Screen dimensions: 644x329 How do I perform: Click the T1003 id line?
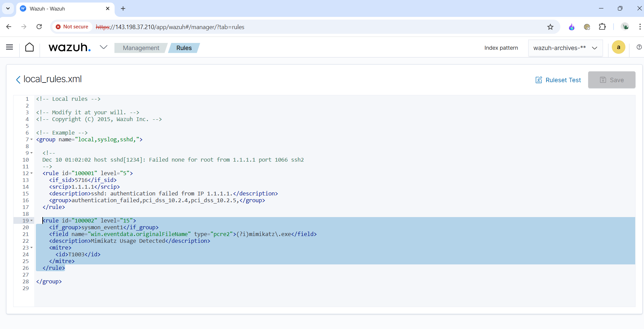pyautogui.click(x=78, y=255)
